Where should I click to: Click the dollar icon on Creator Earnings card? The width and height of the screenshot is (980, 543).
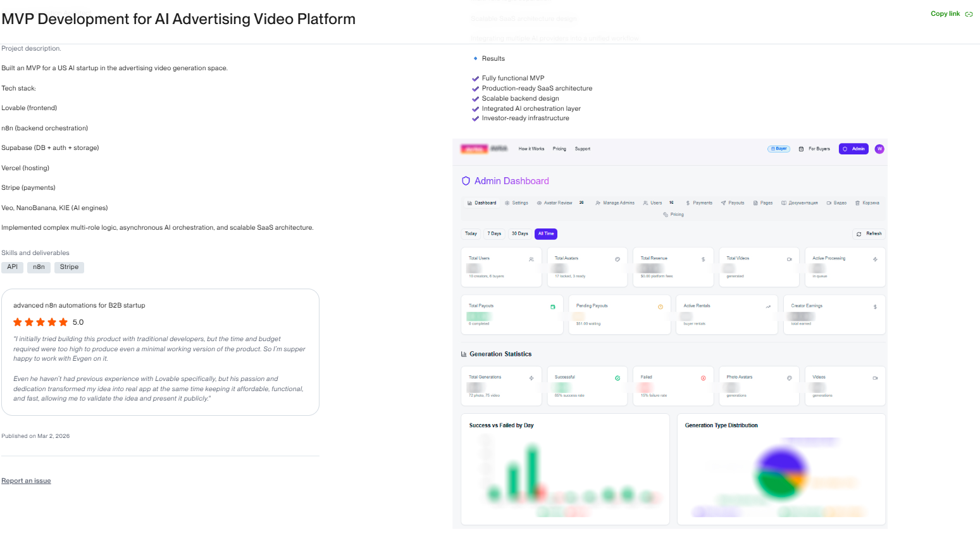[x=875, y=306]
